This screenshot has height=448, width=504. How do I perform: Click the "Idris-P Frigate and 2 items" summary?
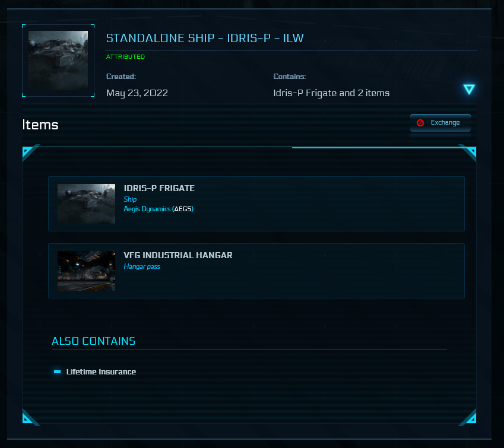point(331,93)
